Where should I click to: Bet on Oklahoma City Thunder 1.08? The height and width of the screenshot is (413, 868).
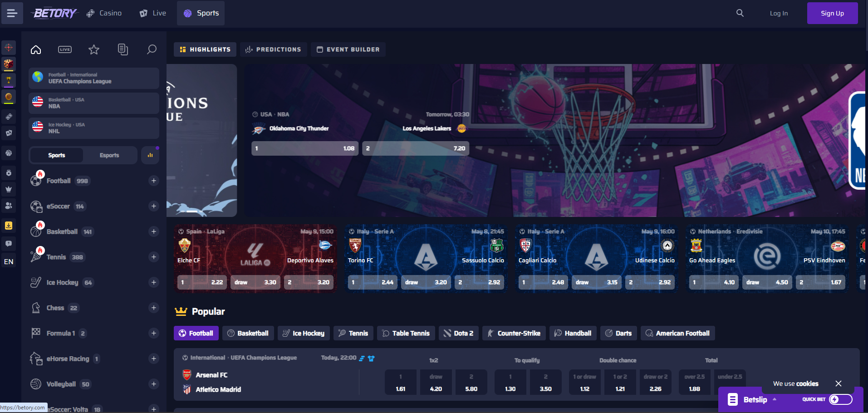point(305,148)
